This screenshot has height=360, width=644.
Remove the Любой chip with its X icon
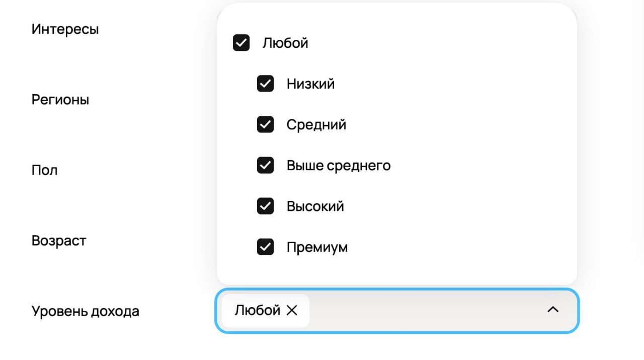click(292, 311)
